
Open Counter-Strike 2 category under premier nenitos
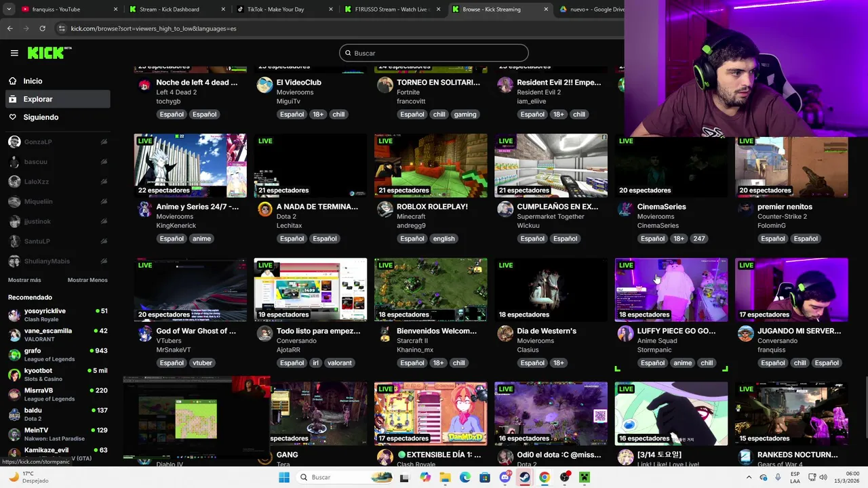(782, 216)
